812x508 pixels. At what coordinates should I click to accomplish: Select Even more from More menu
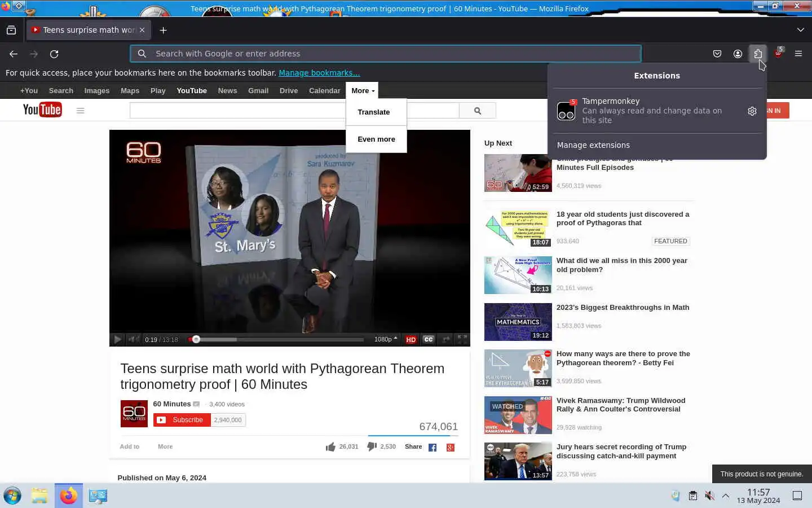[x=376, y=139]
